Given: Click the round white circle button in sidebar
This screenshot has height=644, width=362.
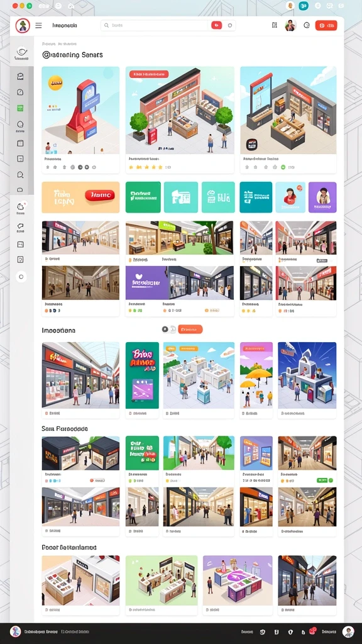Looking at the screenshot, I should tap(21, 277).
